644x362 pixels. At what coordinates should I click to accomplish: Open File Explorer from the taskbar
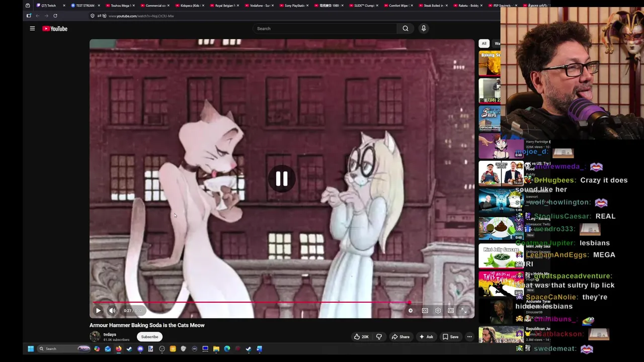[x=216, y=348]
